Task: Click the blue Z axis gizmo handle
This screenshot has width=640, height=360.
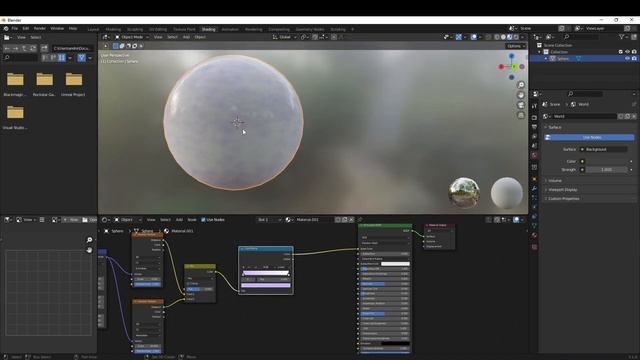Action: 511,56
